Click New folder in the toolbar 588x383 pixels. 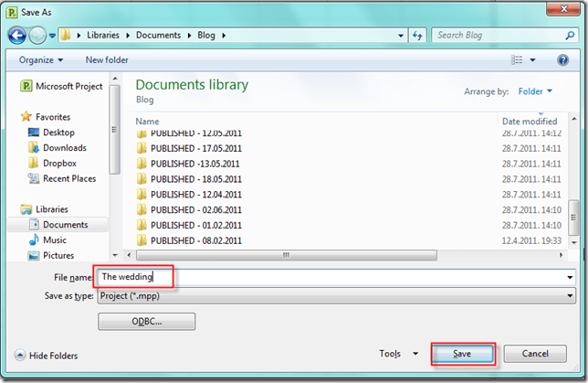[107, 60]
